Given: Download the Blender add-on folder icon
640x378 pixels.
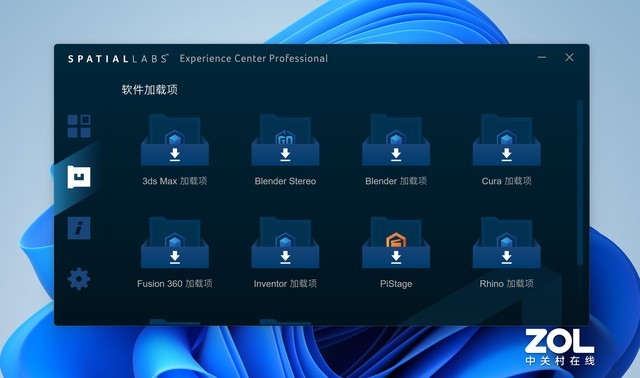Looking at the screenshot, I should pos(396,140).
